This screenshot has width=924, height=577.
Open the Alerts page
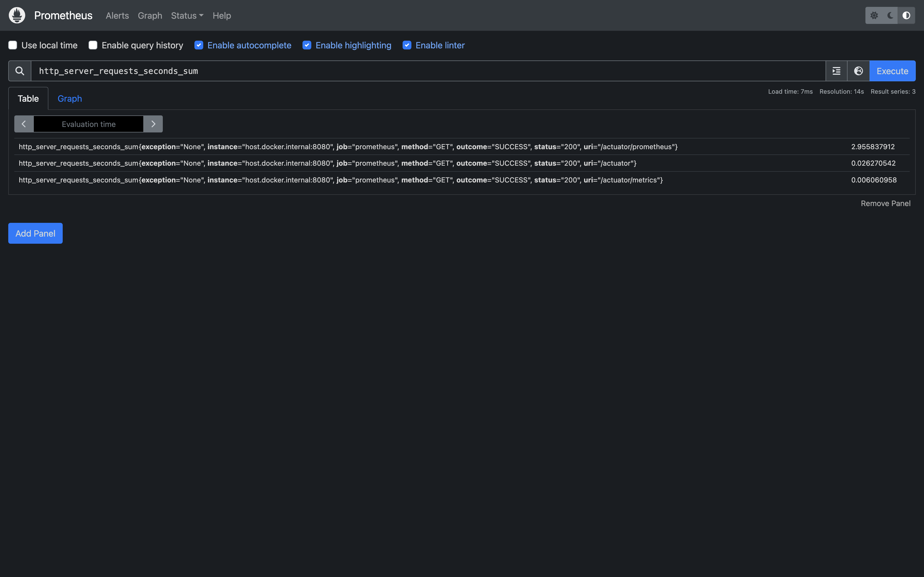click(x=117, y=16)
